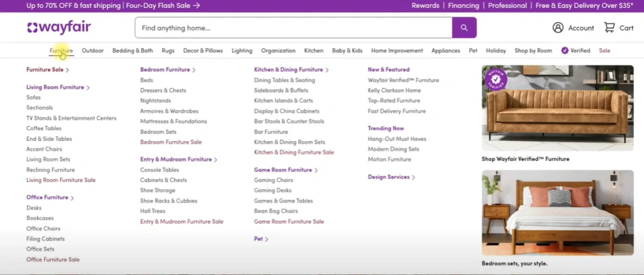Click the Financing link

464,6
